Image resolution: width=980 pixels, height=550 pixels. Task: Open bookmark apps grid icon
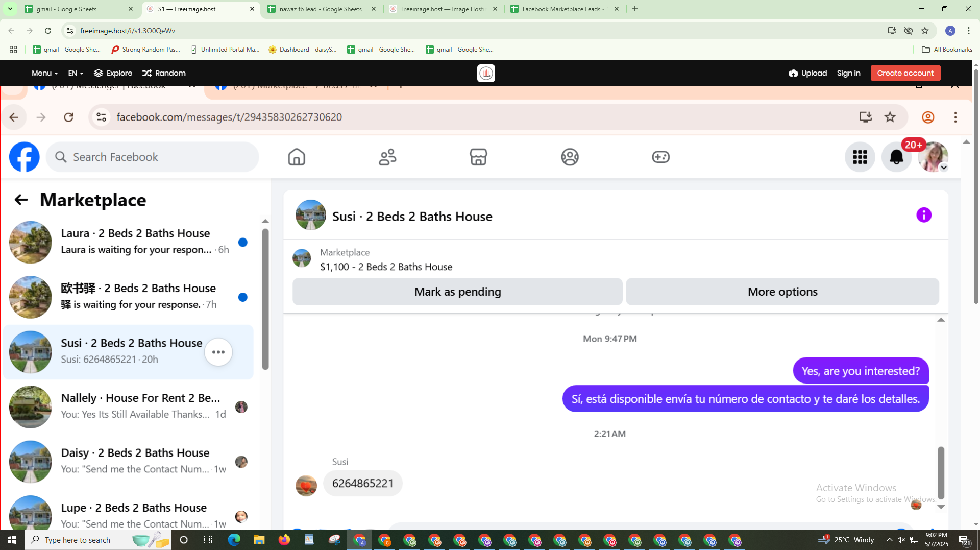(x=13, y=50)
